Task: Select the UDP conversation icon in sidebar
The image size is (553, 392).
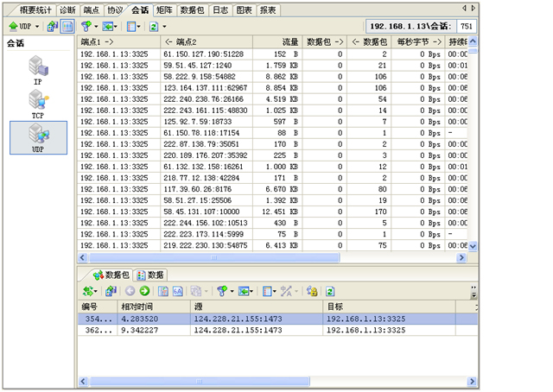Action: pos(37,137)
